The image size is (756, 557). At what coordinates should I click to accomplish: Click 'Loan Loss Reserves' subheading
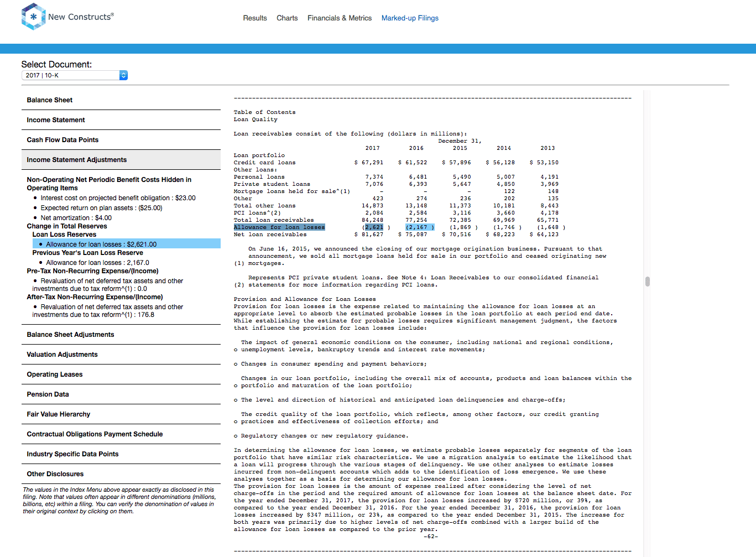click(64, 235)
